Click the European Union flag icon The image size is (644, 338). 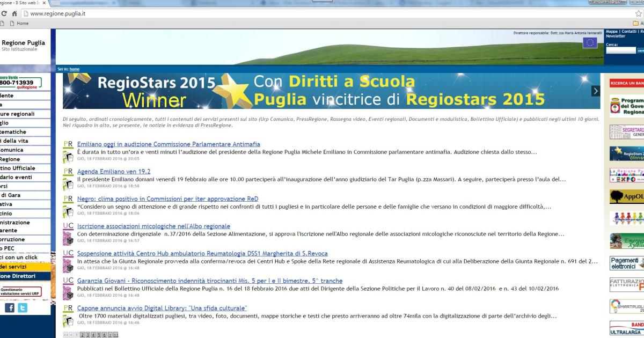pos(590,43)
